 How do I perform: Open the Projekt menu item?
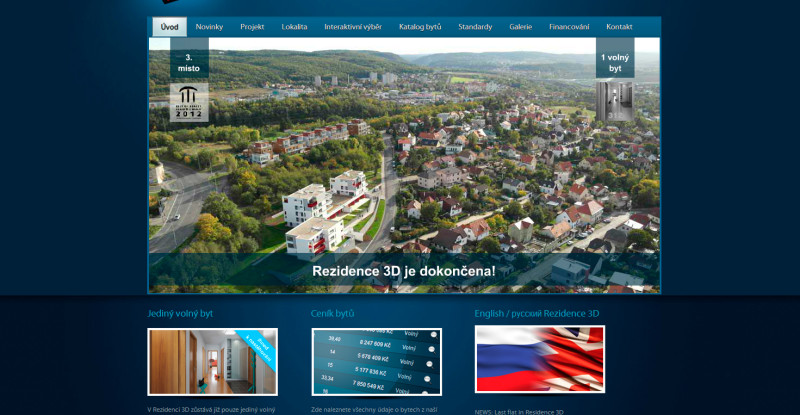pyautogui.click(x=252, y=27)
